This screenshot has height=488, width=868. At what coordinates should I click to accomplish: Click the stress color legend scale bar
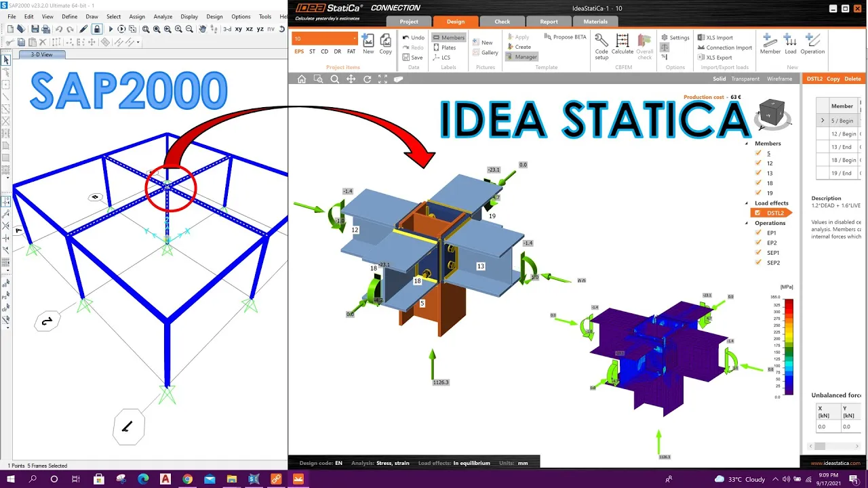point(789,346)
